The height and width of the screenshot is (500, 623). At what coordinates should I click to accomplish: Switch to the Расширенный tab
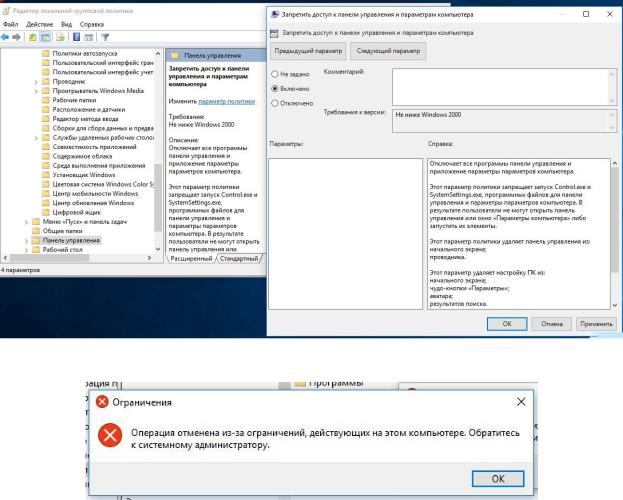pyautogui.click(x=191, y=258)
